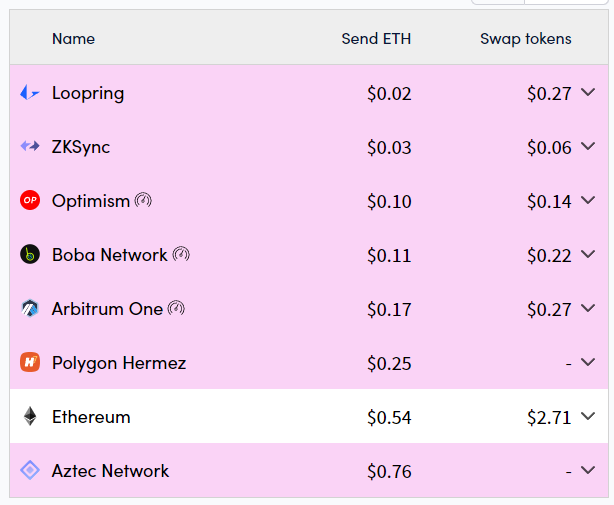614x505 pixels.
Task: Sort by the Name column header
Action: point(73,39)
